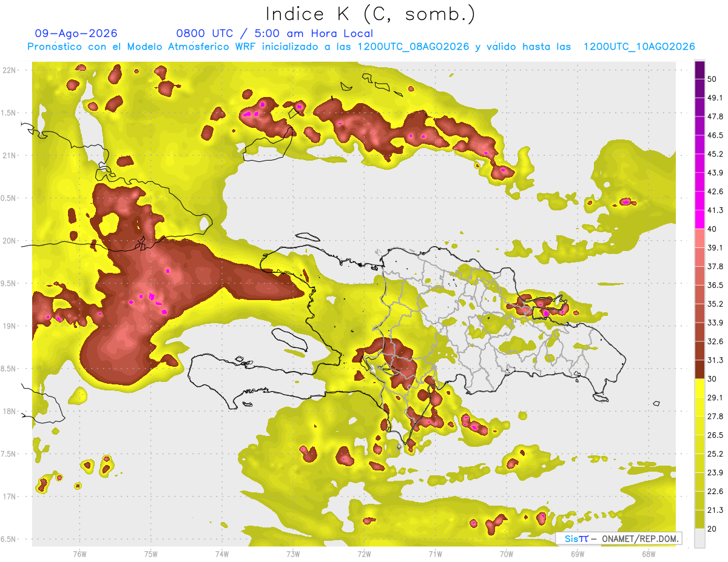The width and height of the screenshot is (728, 562).
Task: Click the "18N" latitude label
Action: pos(9,411)
